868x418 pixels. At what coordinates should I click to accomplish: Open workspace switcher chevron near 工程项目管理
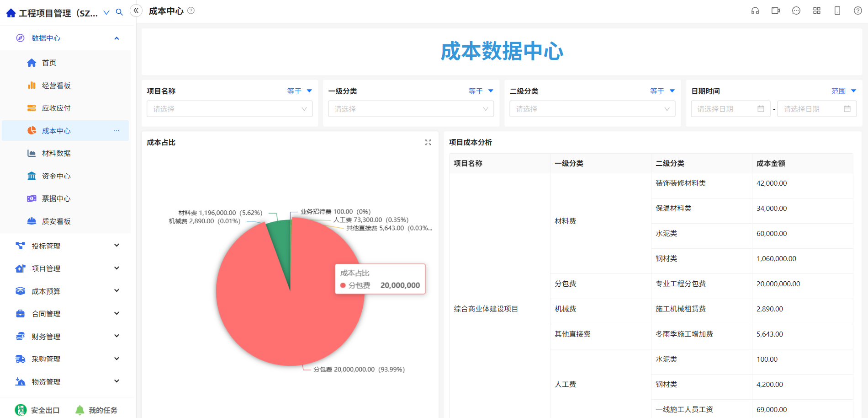(x=106, y=12)
